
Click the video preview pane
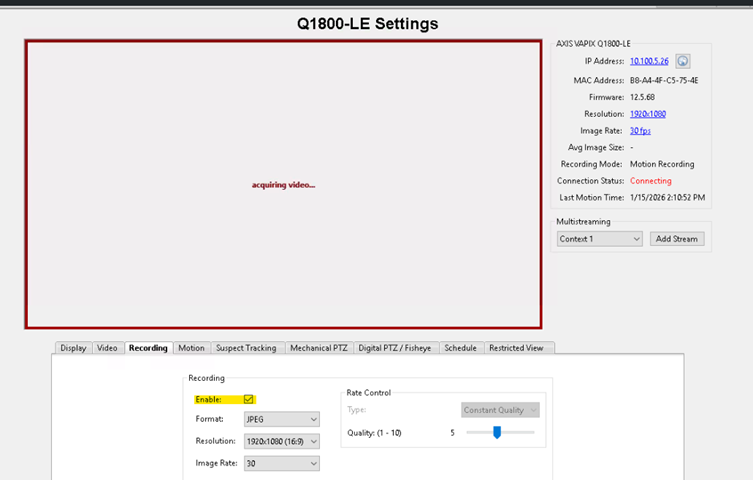click(283, 185)
